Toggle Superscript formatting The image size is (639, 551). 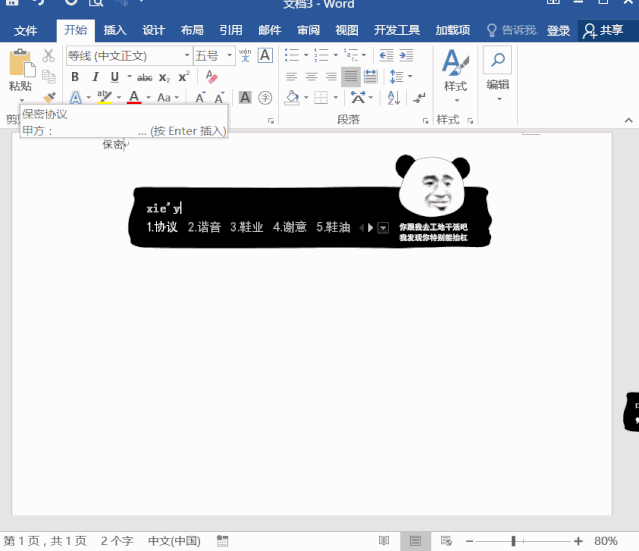pos(184,77)
